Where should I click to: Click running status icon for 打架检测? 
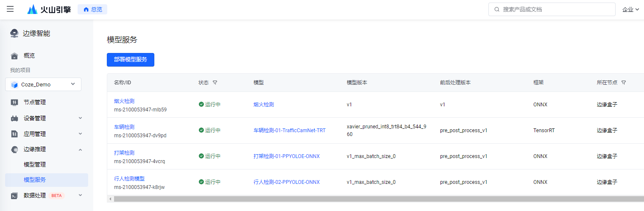[x=201, y=156]
